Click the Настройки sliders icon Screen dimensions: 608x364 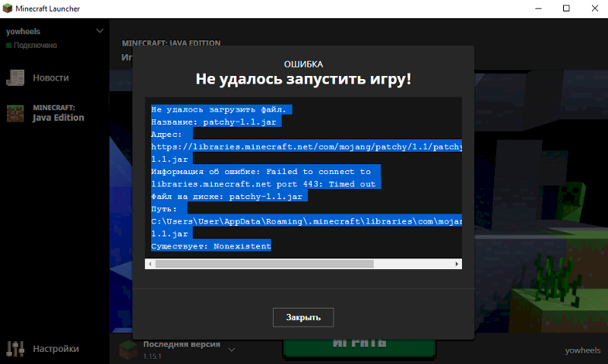tap(15, 349)
